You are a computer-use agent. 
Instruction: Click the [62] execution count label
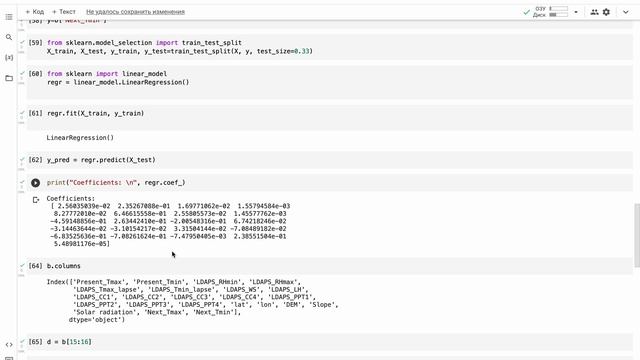coord(35,160)
